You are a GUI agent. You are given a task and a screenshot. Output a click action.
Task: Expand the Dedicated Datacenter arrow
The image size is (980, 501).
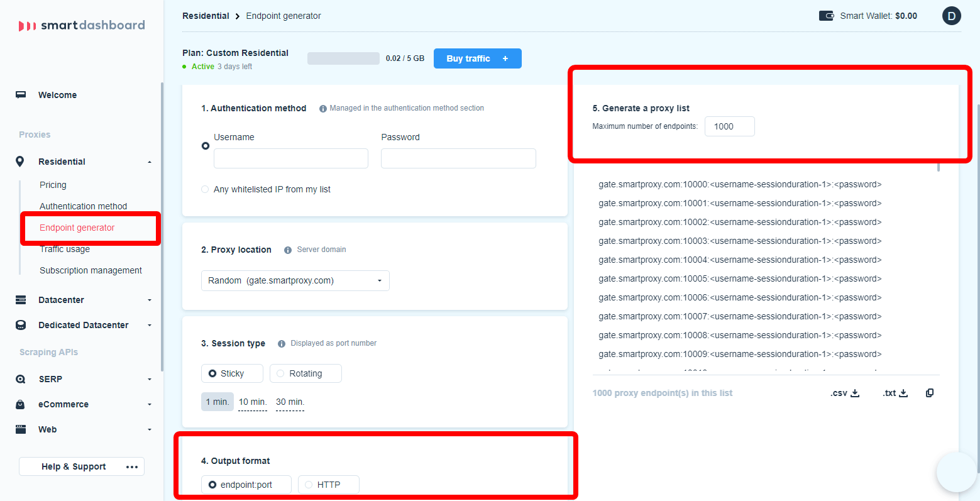pyautogui.click(x=150, y=326)
